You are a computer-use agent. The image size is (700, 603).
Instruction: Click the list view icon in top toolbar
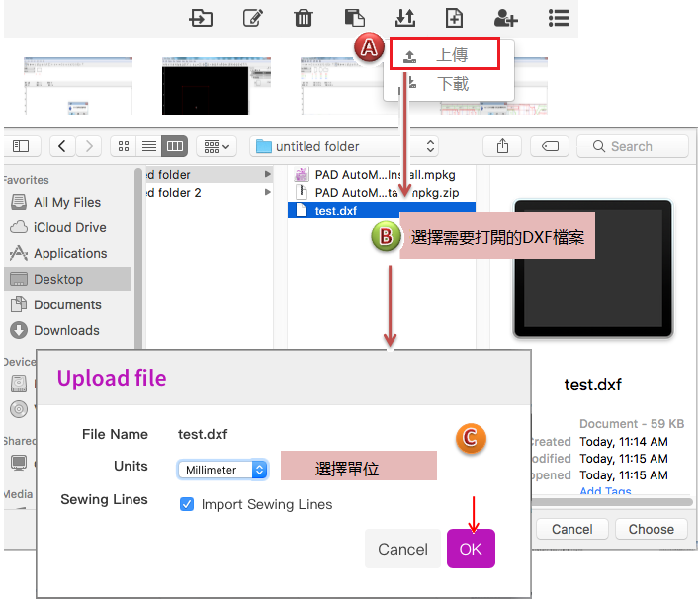[x=559, y=18]
